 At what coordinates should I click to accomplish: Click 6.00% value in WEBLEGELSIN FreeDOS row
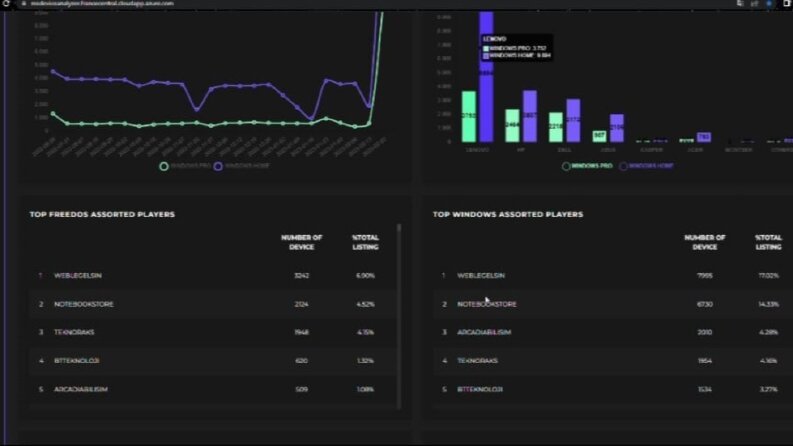(x=365, y=276)
